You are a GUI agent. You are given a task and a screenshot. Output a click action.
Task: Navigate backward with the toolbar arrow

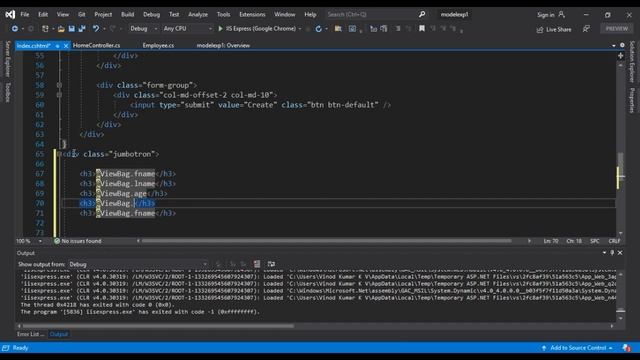click(15, 29)
